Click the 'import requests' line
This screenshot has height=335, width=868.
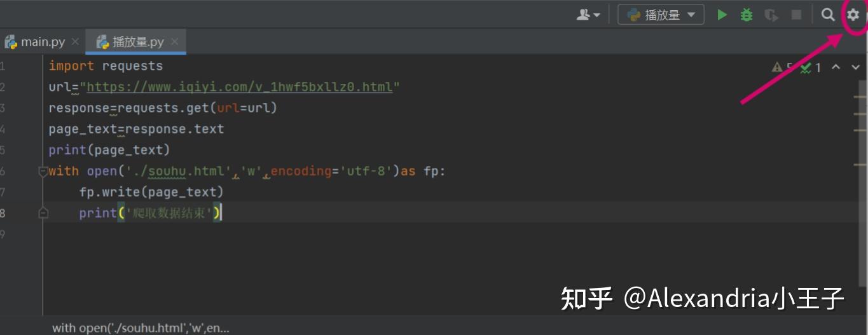(106, 66)
